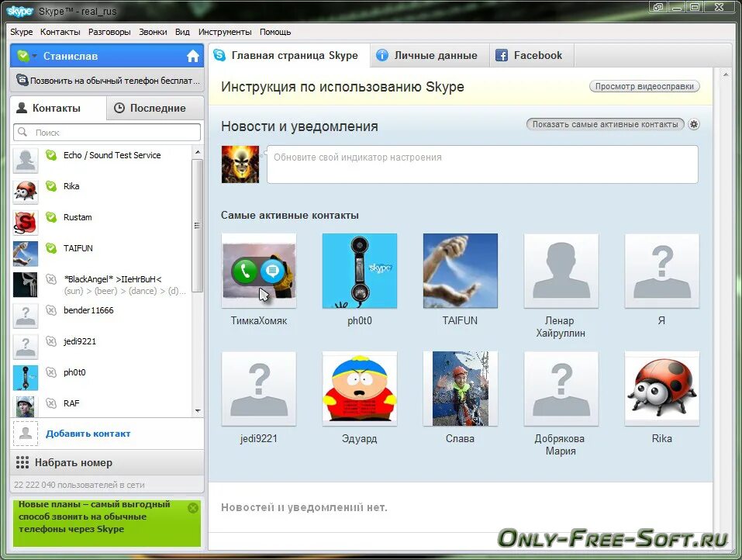This screenshot has height=560, width=742.
Task: Open ph0t0 active contact tile
Action: coord(360,271)
